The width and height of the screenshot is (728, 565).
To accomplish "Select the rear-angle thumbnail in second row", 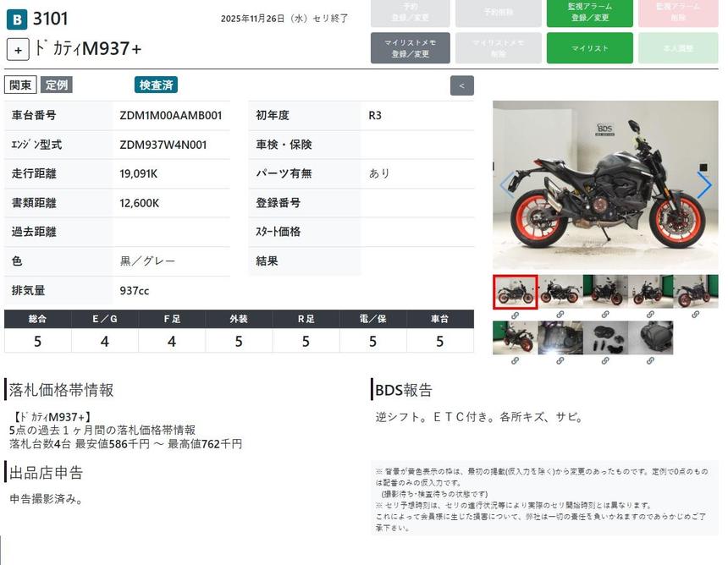I will (515, 337).
